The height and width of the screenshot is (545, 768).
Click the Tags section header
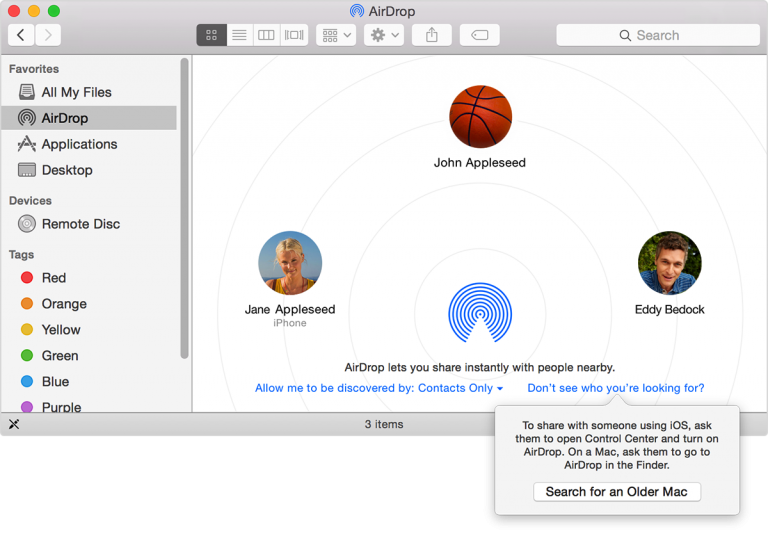pyautogui.click(x=22, y=255)
